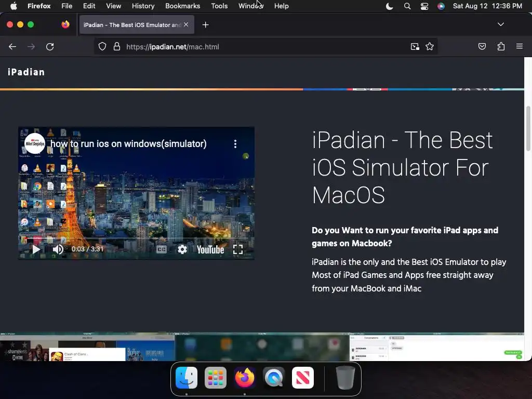The image size is (532, 399).
Task: Open the Extensions puzzle icon
Action: tap(501, 46)
